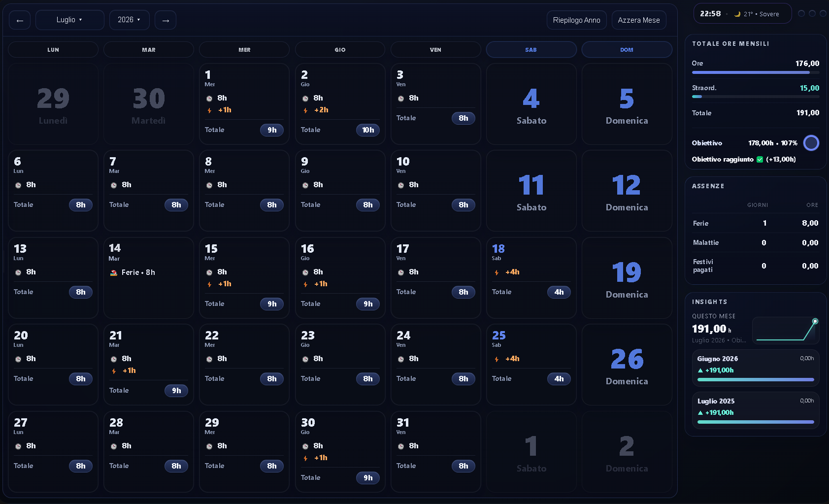Go to the next month arrow
This screenshot has height=504, width=829.
click(166, 20)
